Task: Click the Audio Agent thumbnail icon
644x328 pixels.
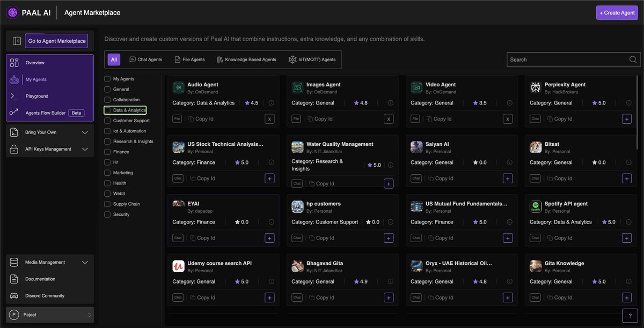Action: point(179,87)
